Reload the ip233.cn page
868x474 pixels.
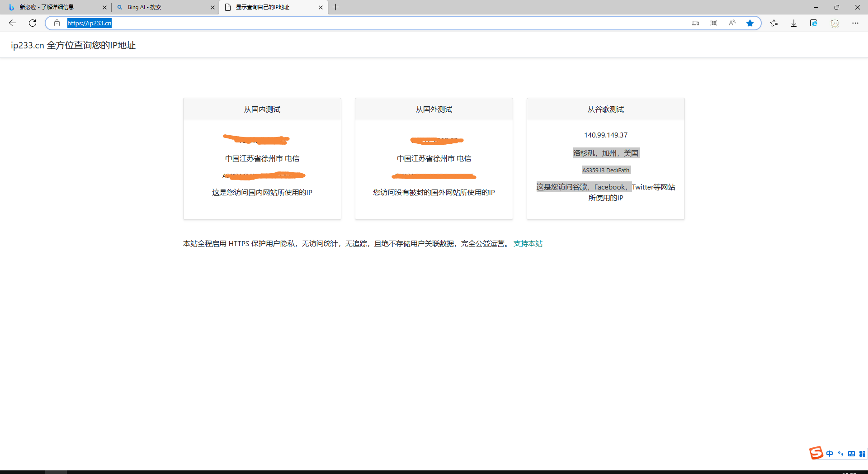(x=33, y=23)
